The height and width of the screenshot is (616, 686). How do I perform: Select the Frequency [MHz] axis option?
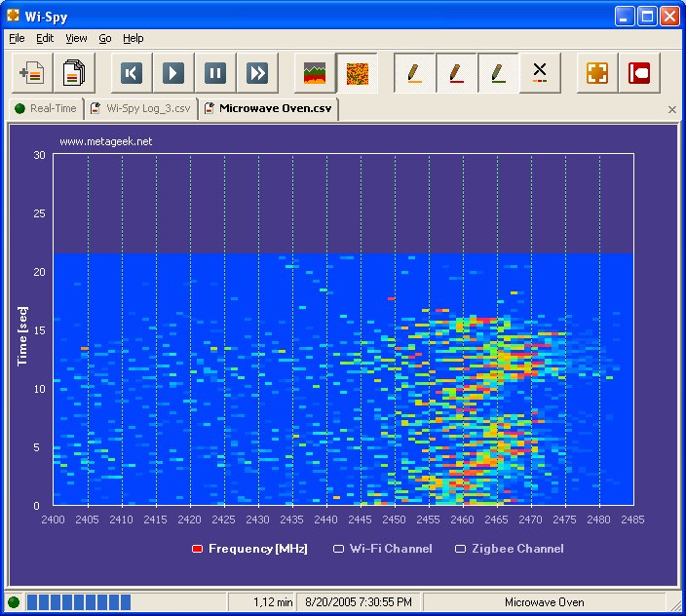[249, 549]
